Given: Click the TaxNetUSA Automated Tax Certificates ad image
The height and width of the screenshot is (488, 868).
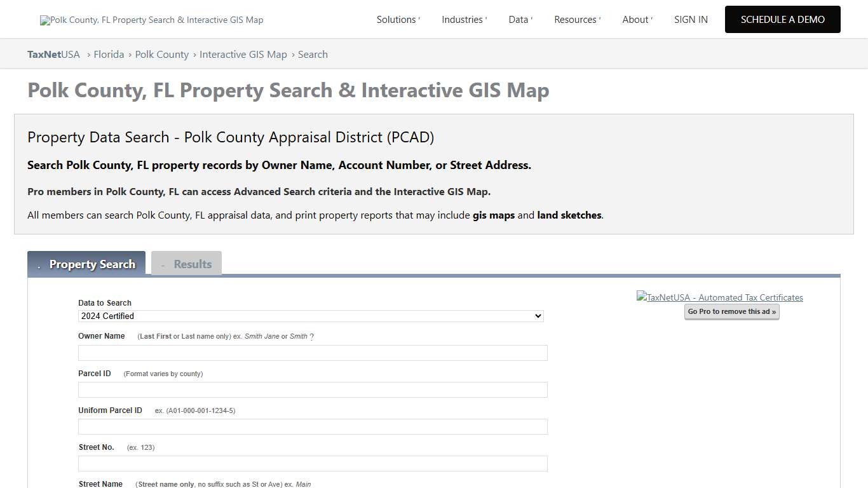Looking at the screenshot, I should pyautogui.click(x=719, y=297).
